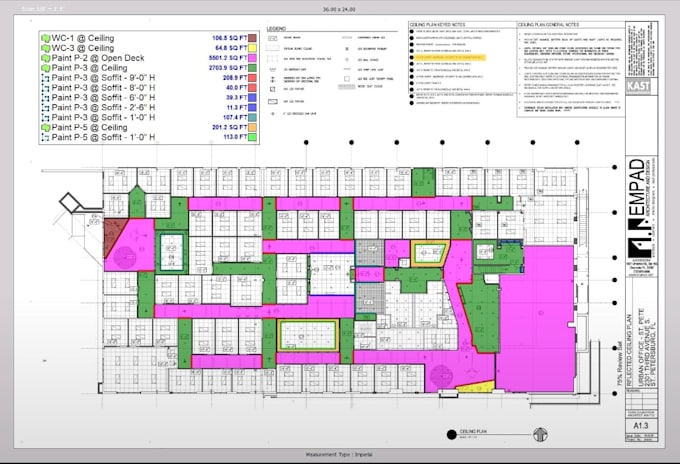Click the 11.3 FT quantity value

(237, 108)
